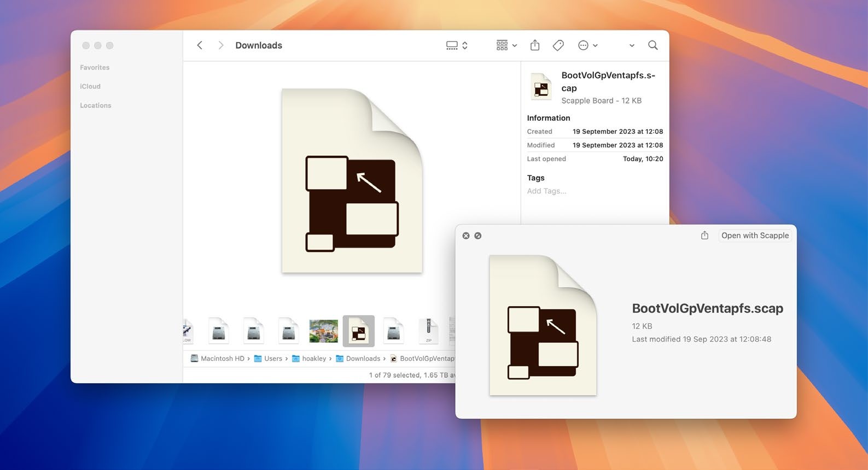Click the Information section header
868x470 pixels.
[549, 118]
